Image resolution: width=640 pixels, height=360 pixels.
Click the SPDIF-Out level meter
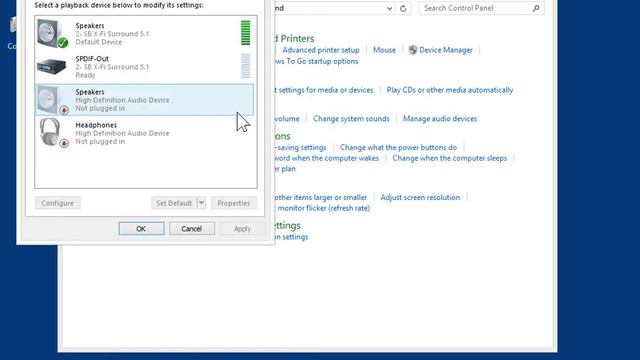[x=245, y=66]
